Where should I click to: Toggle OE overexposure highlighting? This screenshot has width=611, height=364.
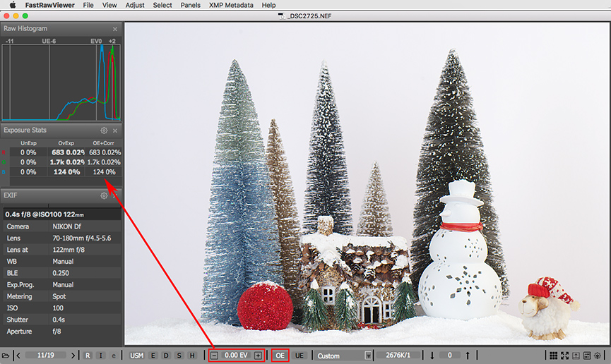(x=280, y=356)
